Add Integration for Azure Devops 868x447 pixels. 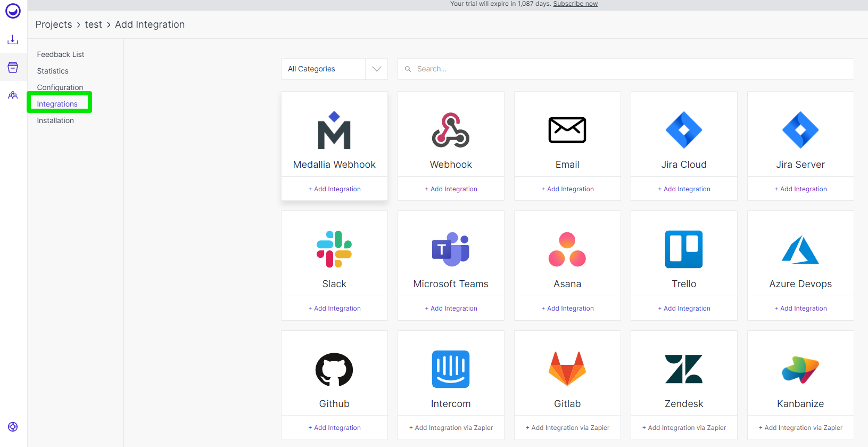(800, 308)
